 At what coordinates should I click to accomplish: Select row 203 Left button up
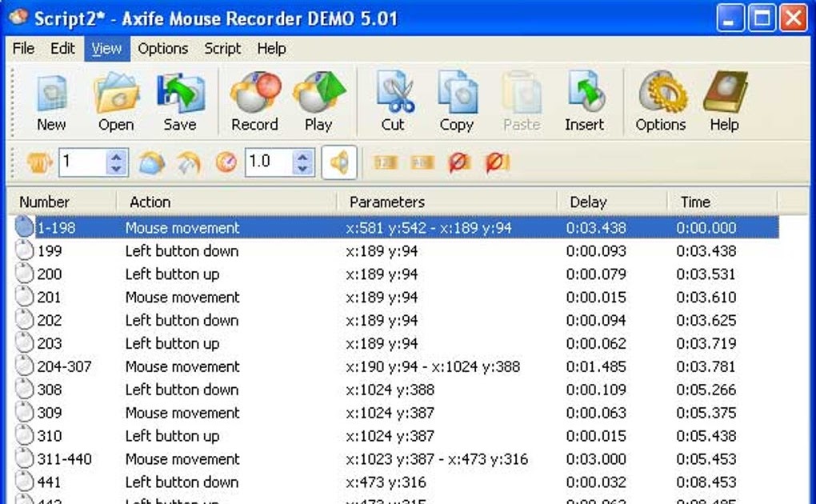(x=395, y=343)
